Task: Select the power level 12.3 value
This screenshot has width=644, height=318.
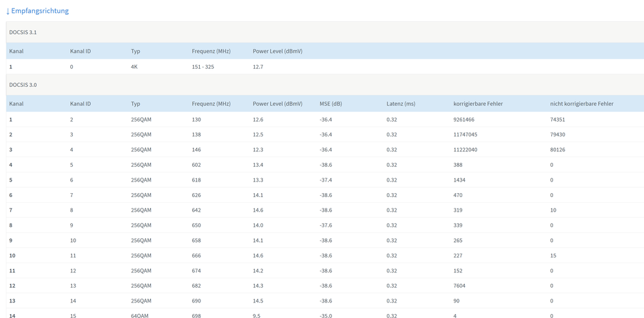Action: coord(258,150)
